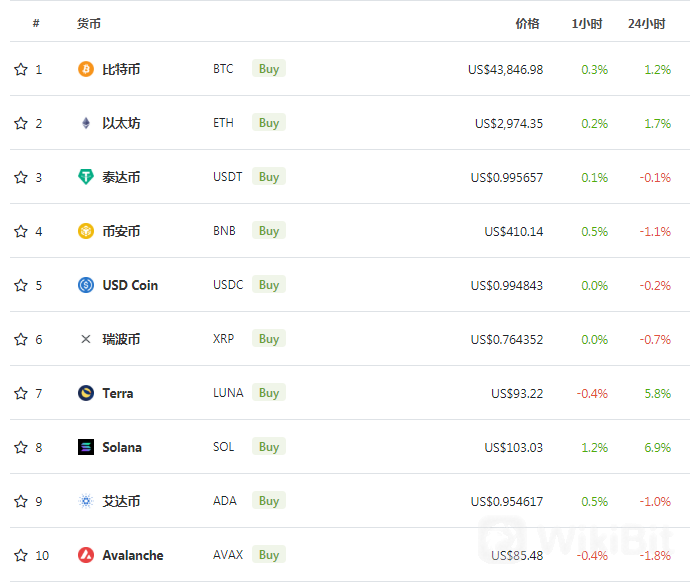The width and height of the screenshot is (690, 582).
Task: Click the Terra LUNA logo icon
Action: (x=86, y=393)
